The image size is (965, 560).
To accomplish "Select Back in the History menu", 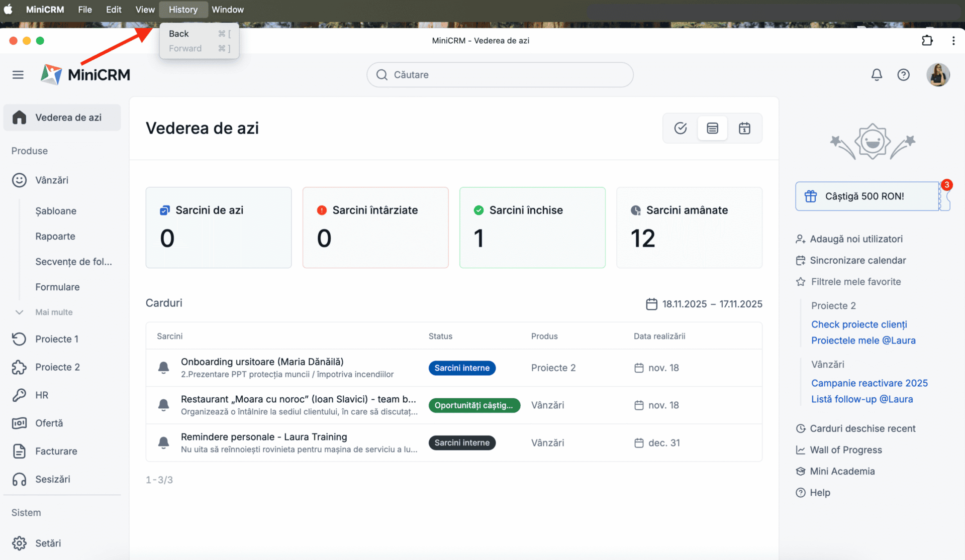I will [179, 34].
